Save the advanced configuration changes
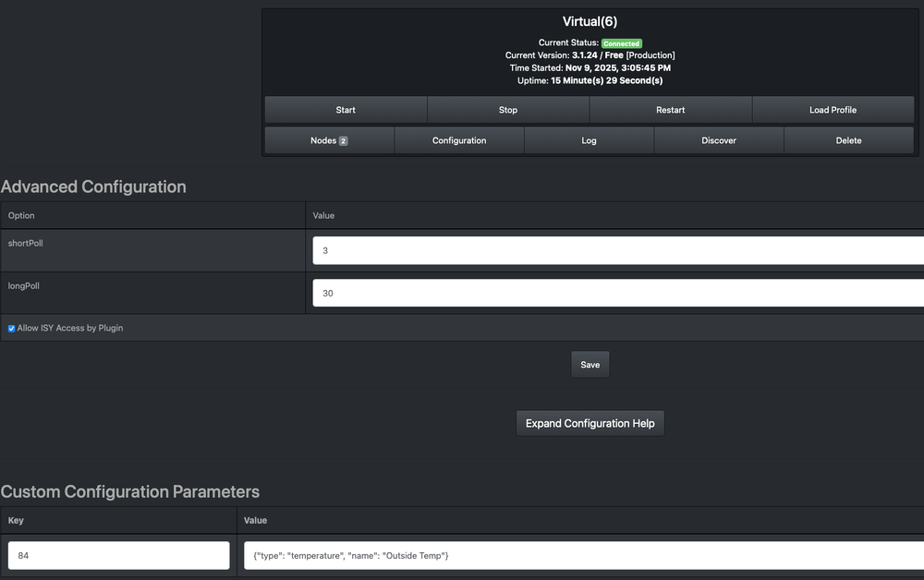 590,363
